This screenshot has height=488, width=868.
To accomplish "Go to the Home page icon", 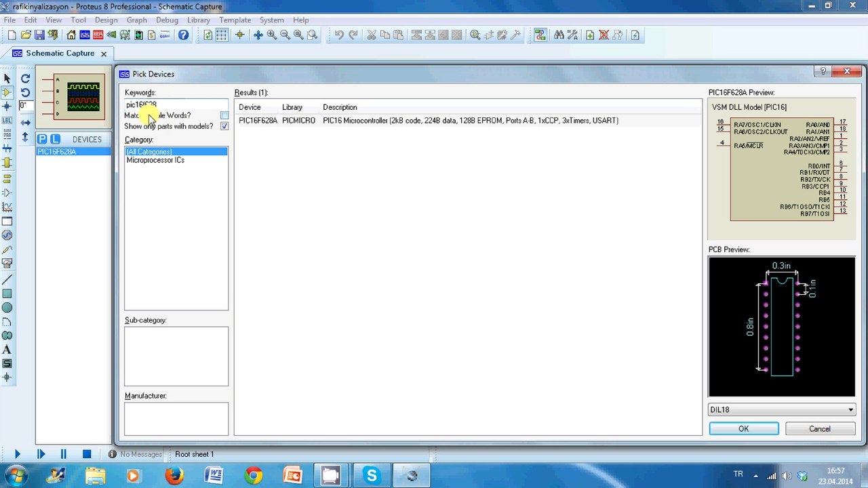I will [71, 35].
